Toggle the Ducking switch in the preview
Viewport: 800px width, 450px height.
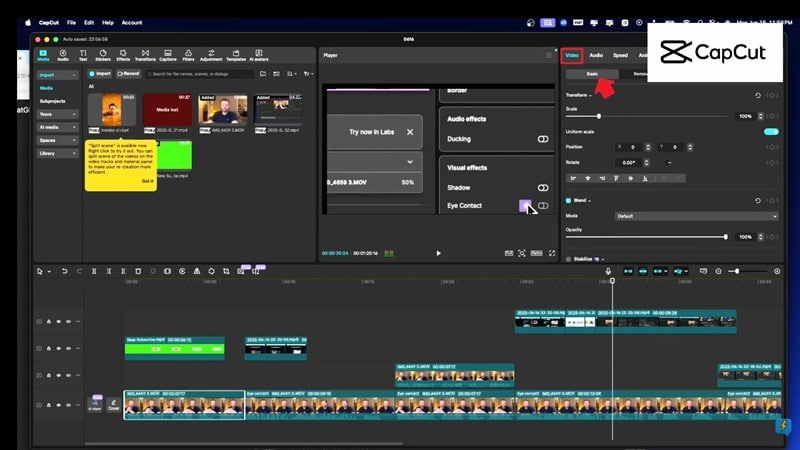click(543, 139)
